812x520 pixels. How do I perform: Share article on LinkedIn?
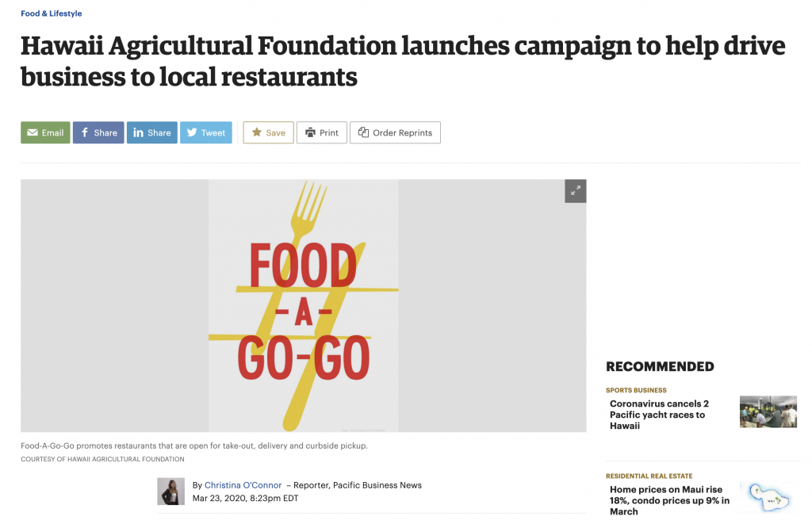pyautogui.click(x=151, y=132)
